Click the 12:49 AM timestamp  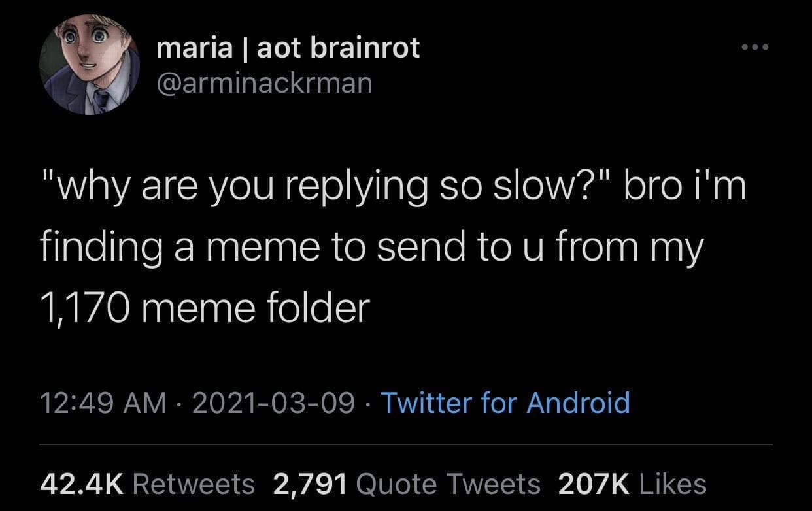point(103,403)
